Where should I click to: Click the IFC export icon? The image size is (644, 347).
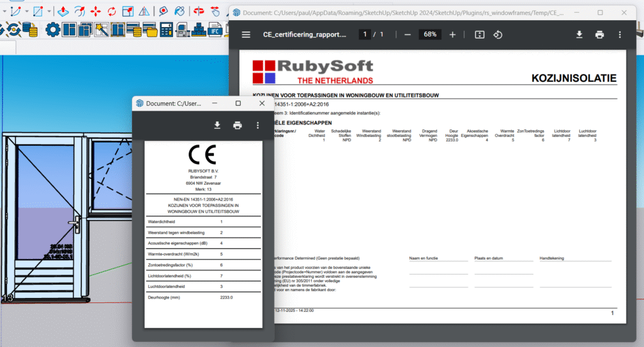pyautogui.click(x=216, y=29)
